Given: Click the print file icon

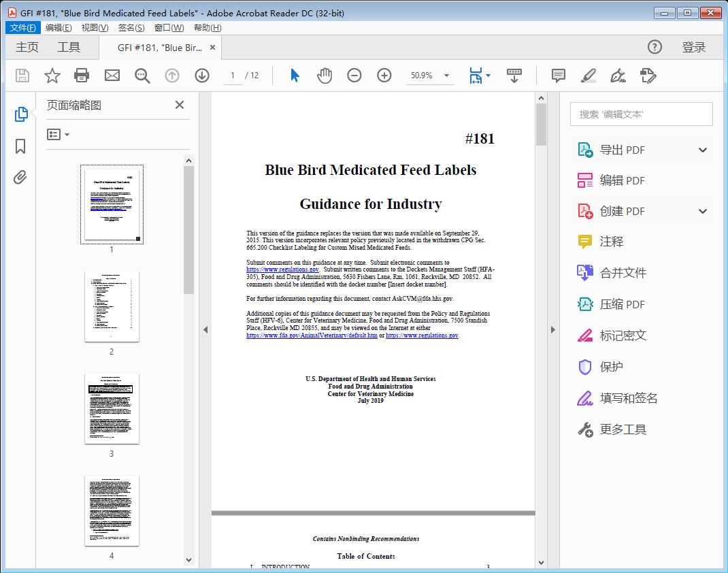Looking at the screenshot, I should click(x=82, y=76).
